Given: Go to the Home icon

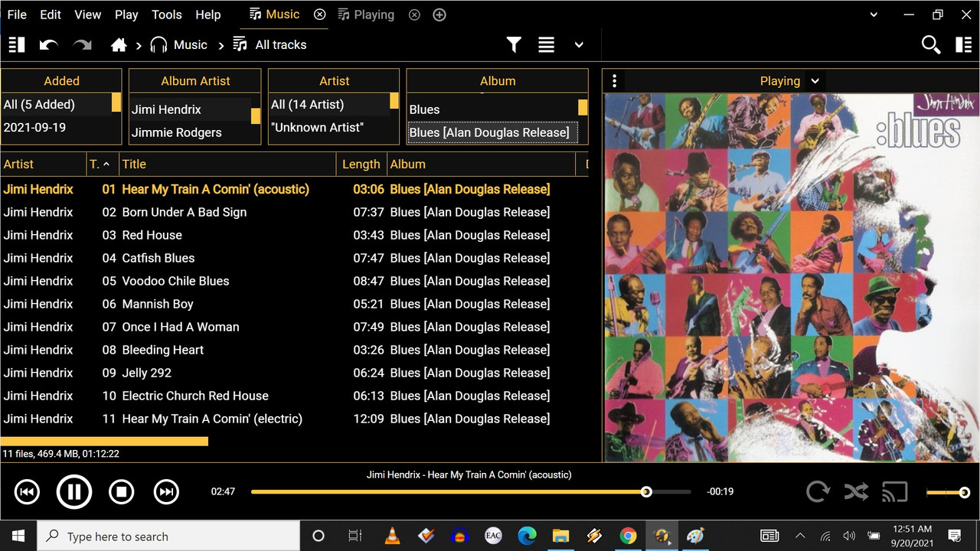Looking at the screenshot, I should [119, 45].
